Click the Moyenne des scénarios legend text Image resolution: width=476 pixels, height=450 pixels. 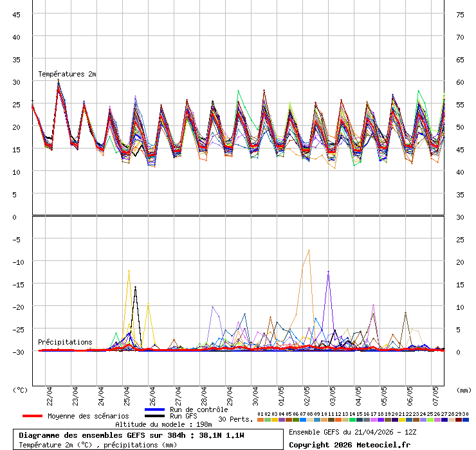point(88,416)
